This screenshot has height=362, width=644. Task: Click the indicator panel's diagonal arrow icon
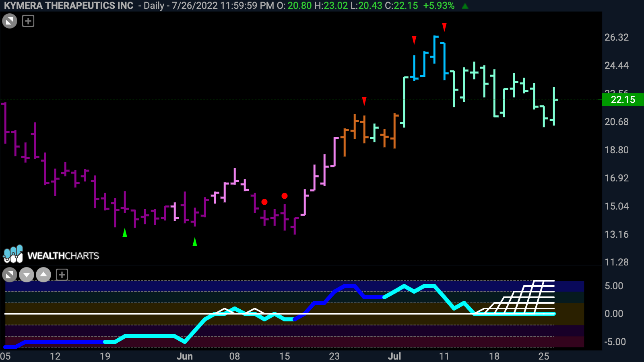click(10, 275)
